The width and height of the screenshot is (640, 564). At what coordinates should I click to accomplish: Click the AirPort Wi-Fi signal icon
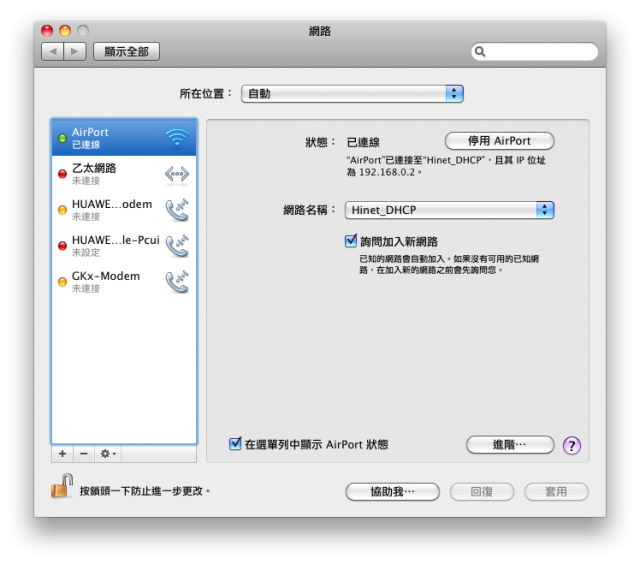tap(177, 138)
